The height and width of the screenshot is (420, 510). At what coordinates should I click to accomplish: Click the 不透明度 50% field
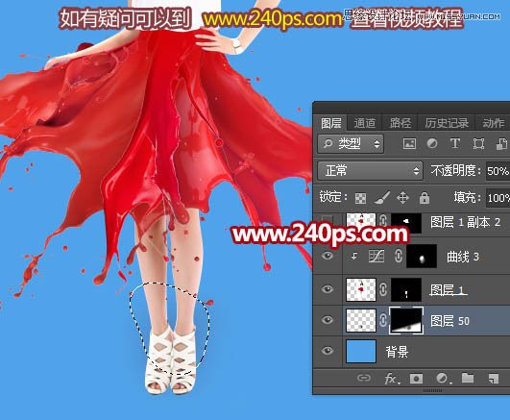(x=498, y=171)
